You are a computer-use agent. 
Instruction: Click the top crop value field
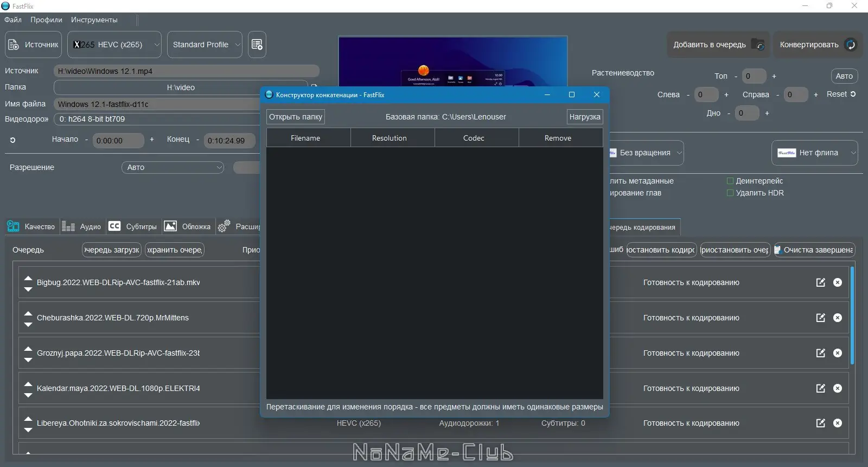754,76
